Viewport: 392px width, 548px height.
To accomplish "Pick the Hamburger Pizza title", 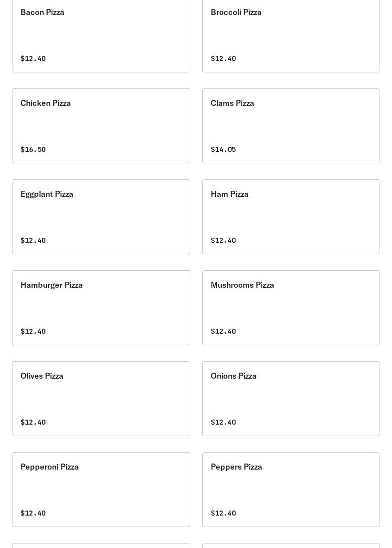I will [51, 285].
